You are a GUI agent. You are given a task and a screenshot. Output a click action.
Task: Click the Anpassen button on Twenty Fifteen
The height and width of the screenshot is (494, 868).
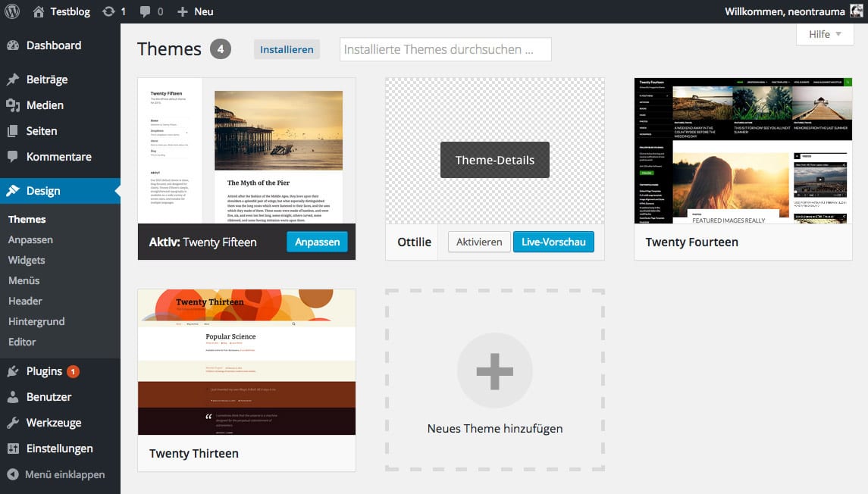click(x=317, y=242)
